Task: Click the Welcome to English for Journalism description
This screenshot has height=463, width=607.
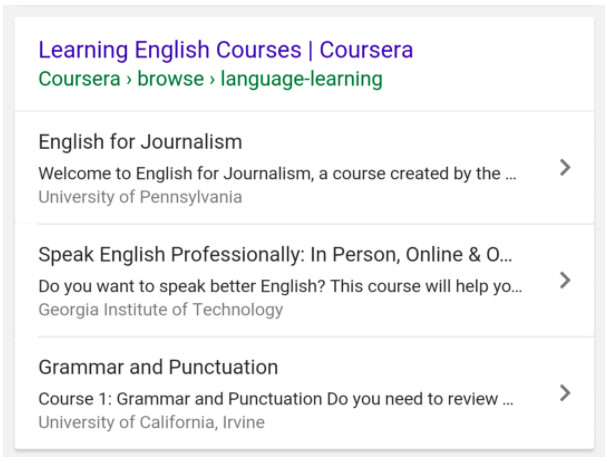Action: 277,173
